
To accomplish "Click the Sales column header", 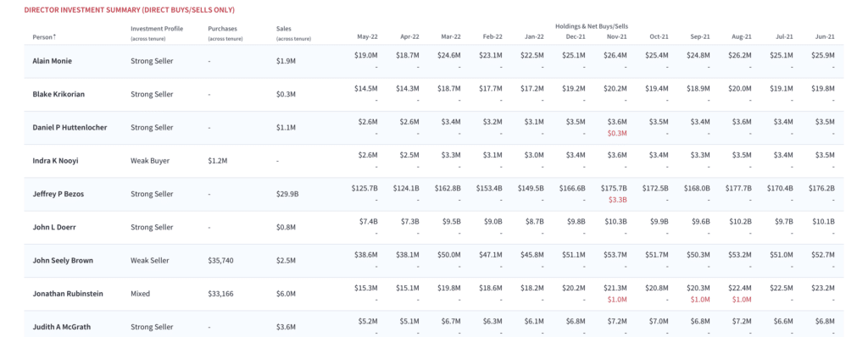I will [x=283, y=28].
